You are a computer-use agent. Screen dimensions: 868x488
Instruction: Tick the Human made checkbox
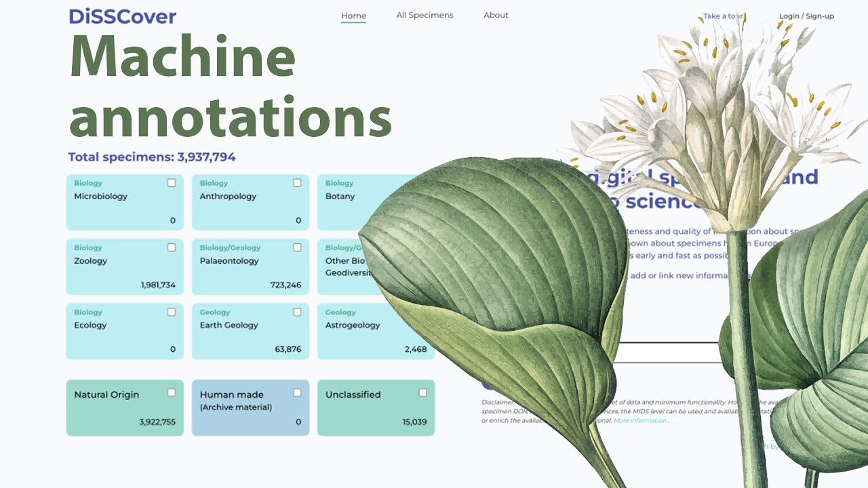[297, 392]
